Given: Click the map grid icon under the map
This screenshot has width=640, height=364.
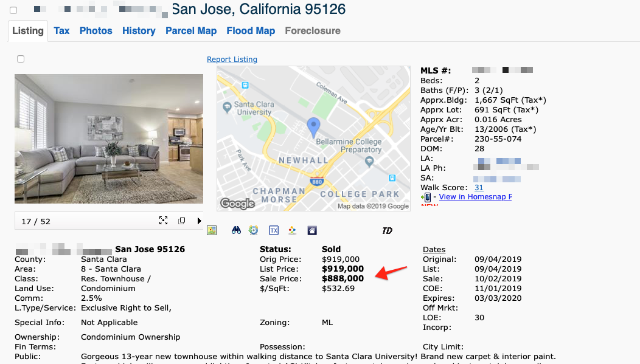Looking at the screenshot, I should click(212, 230).
